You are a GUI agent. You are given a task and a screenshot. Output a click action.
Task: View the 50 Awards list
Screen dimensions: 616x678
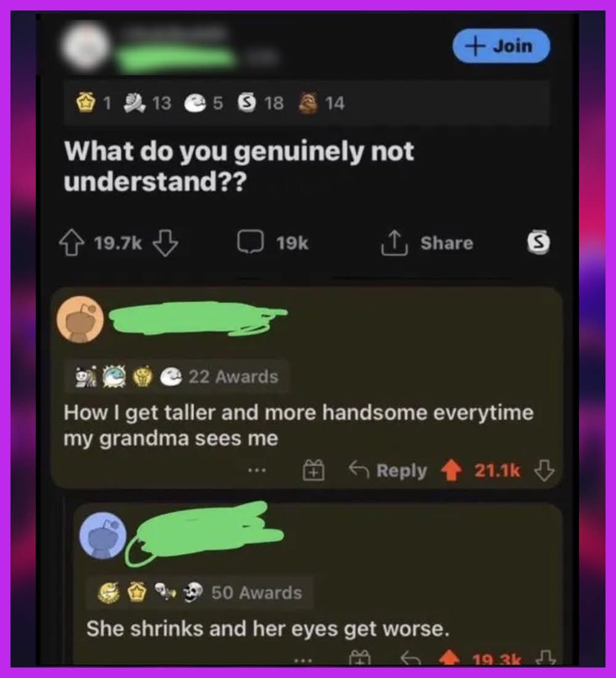coord(257,592)
